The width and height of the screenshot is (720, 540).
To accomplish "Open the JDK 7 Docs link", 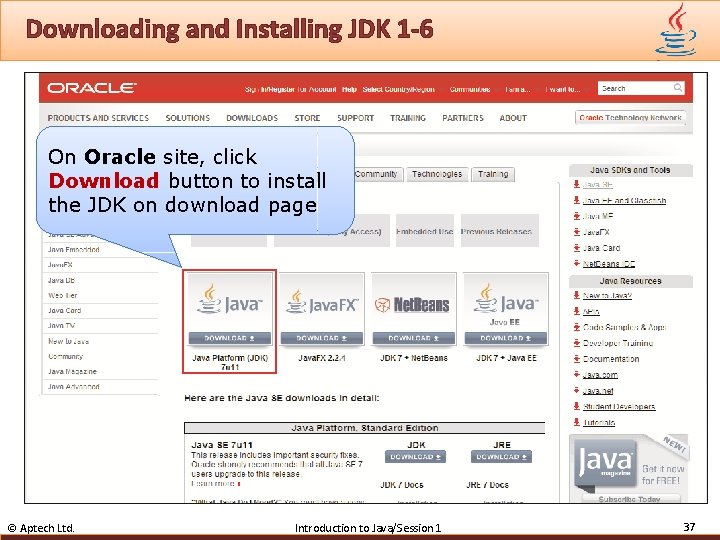I will (x=402, y=485).
